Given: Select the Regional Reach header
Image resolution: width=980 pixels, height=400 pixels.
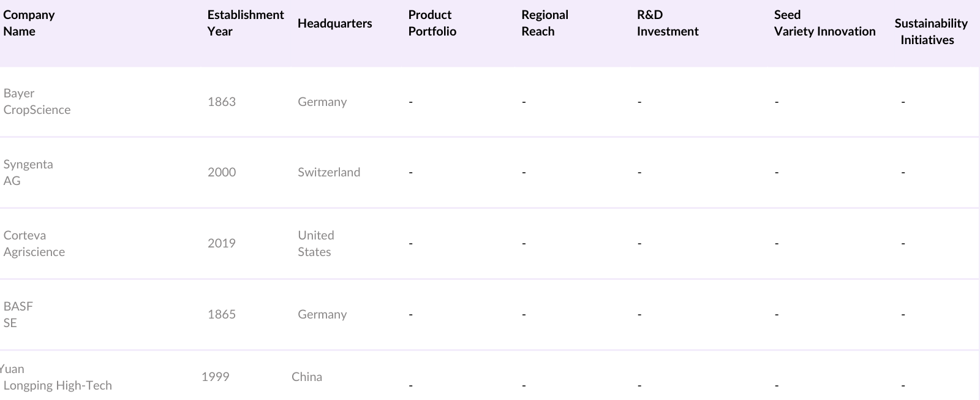Looking at the screenshot, I should click(x=545, y=23).
